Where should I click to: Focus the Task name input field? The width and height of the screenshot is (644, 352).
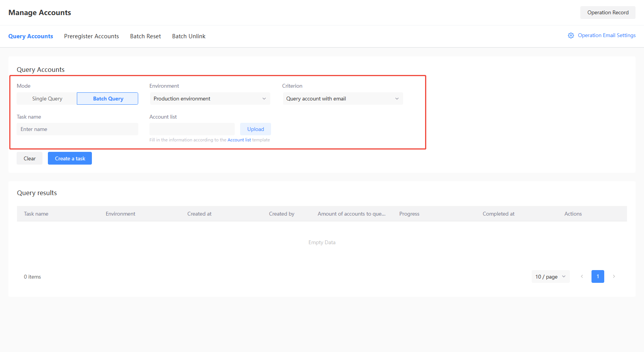77,129
